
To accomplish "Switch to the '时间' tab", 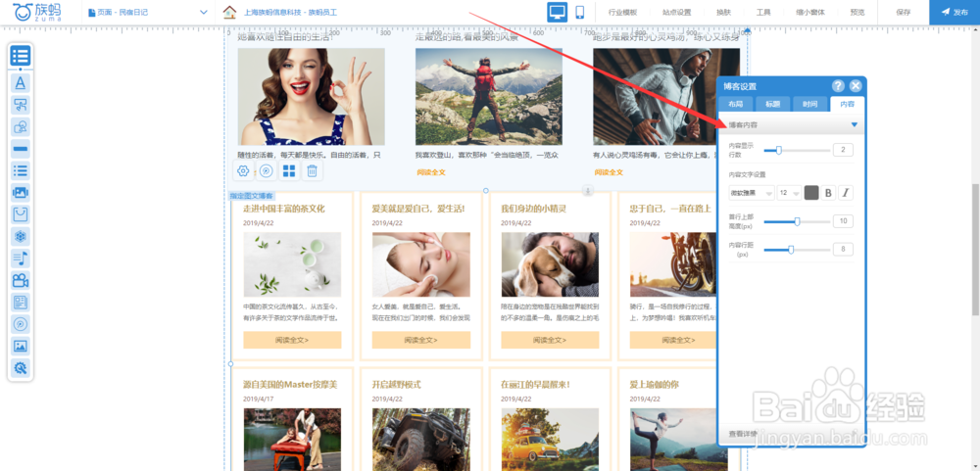I will pos(810,105).
